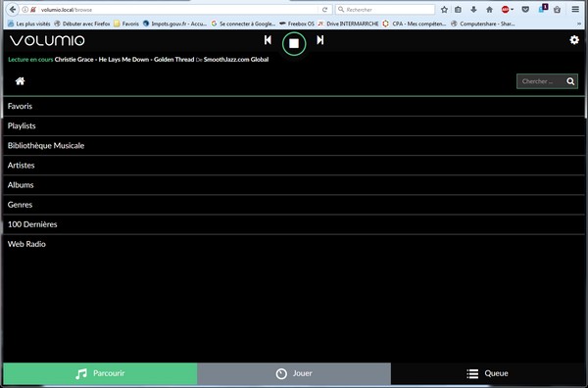The height and width of the screenshot is (388, 588).
Task: Open CPA - Mes compéten... bookmark
Action: point(415,24)
